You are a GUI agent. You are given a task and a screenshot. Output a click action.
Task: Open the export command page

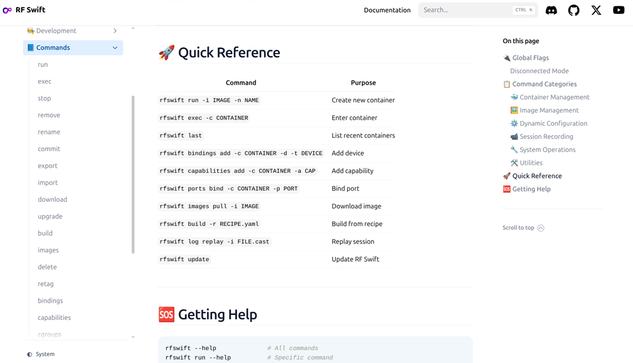coord(48,166)
